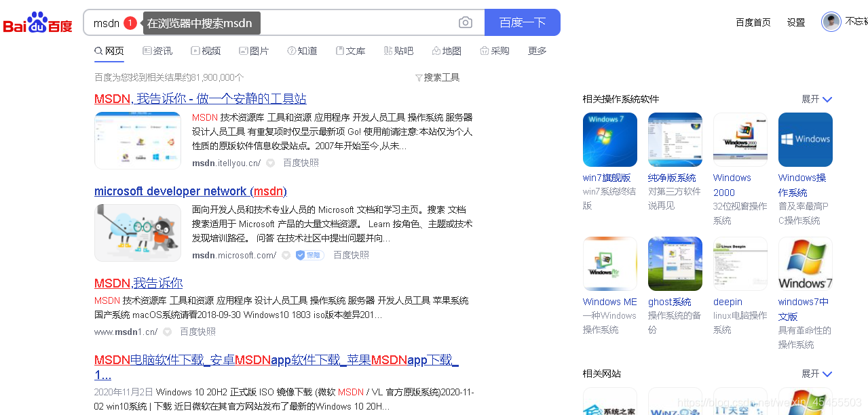The image size is (868, 415).
Task: Switch to the 知道 tab
Action: tap(302, 51)
